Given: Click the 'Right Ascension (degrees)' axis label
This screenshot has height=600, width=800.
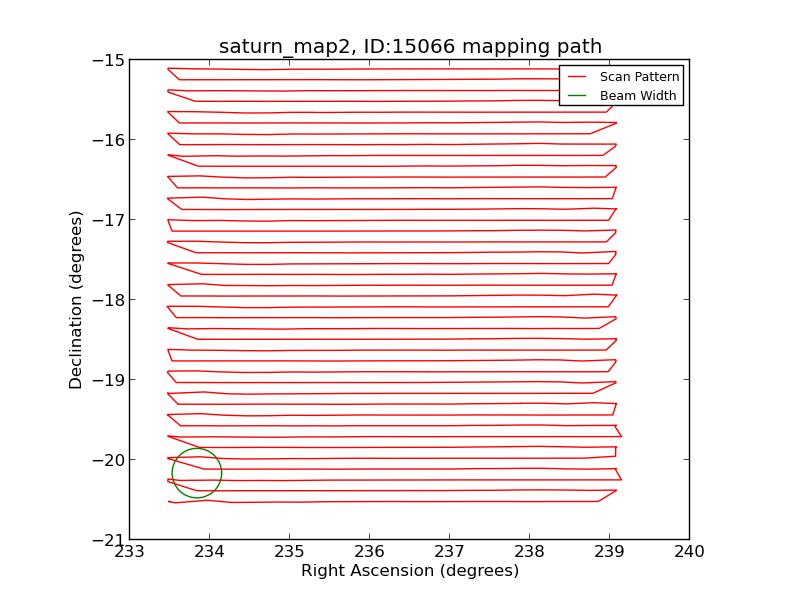Looking at the screenshot, I should click(x=410, y=570).
